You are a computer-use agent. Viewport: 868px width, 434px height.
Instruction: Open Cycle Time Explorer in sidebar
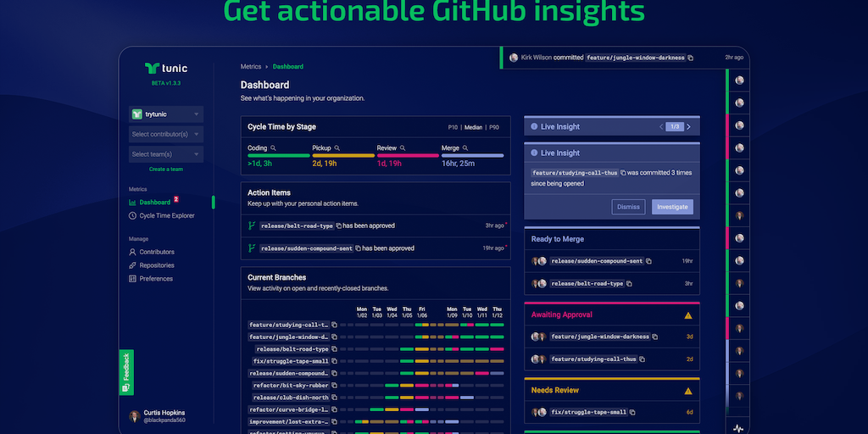(167, 216)
